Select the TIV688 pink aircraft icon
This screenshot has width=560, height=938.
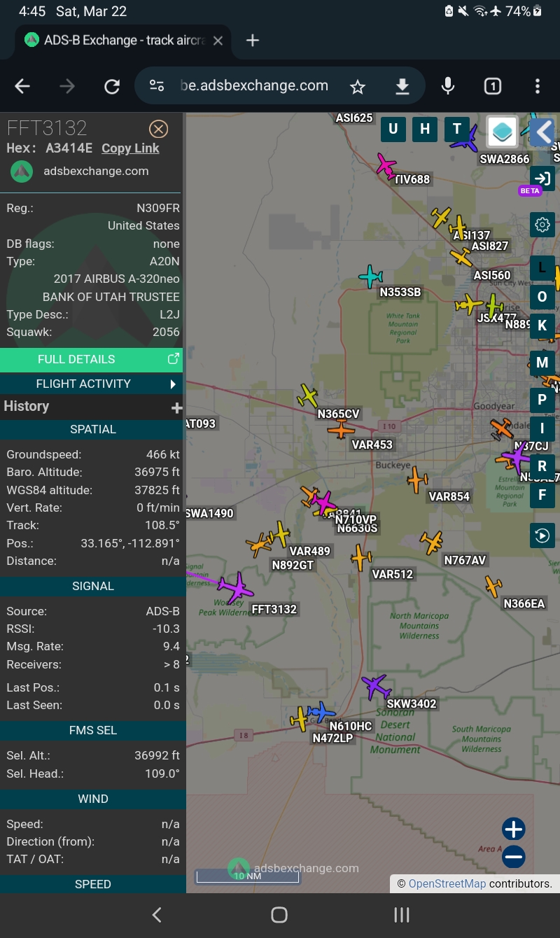386,166
